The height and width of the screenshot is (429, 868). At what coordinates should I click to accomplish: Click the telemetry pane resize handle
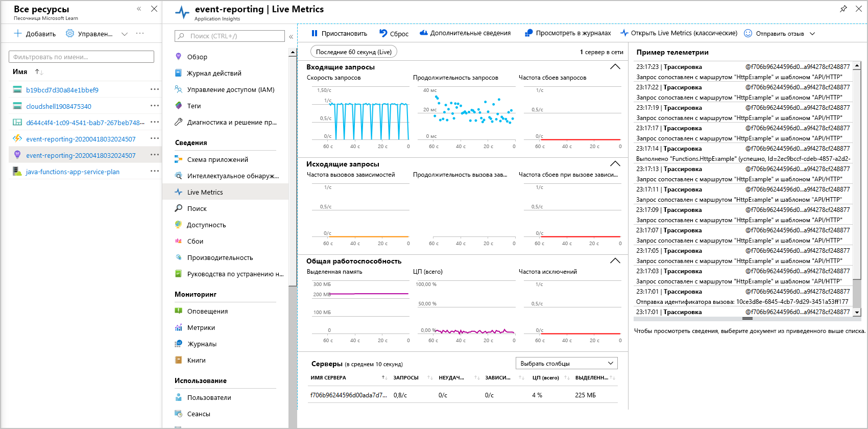(x=748, y=319)
